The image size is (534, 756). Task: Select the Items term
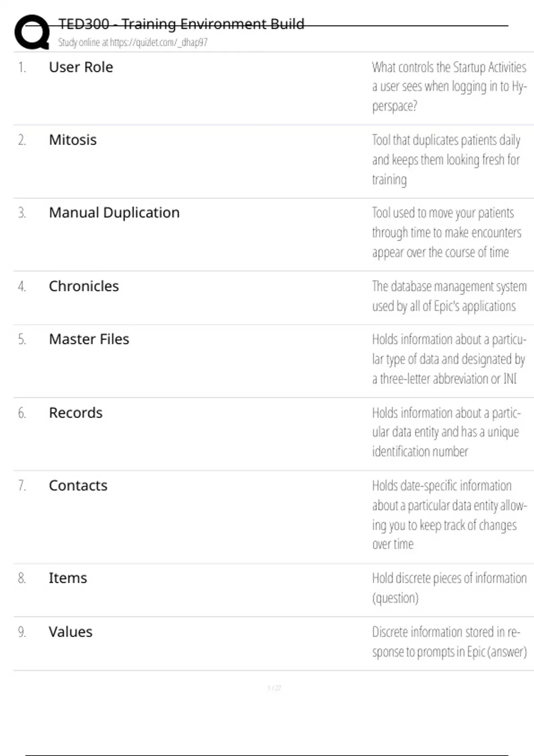coord(68,578)
